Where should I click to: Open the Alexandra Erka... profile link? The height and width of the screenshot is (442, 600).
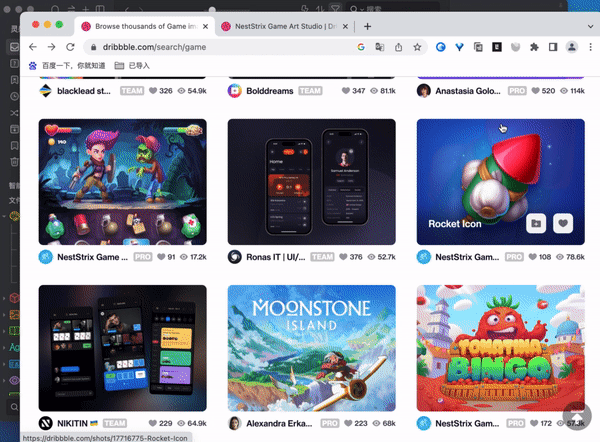point(279,424)
